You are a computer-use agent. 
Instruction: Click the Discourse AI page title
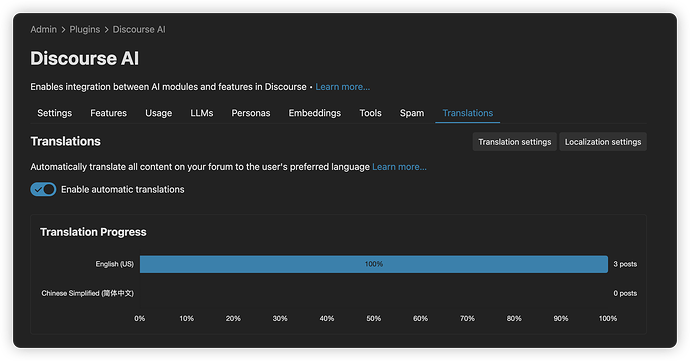point(84,59)
